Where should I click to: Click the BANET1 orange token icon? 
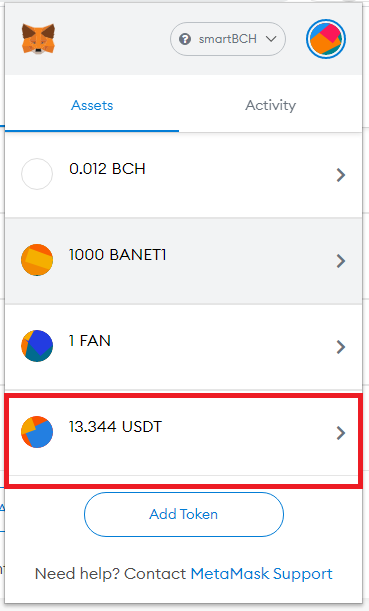tap(37, 260)
